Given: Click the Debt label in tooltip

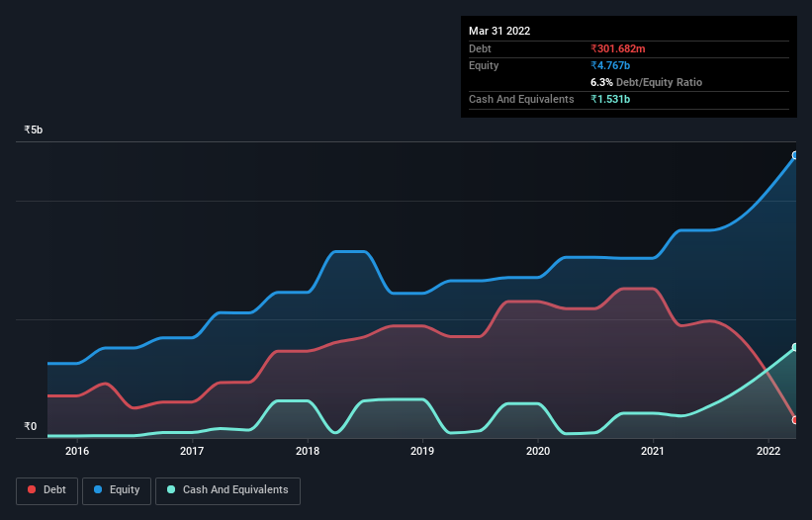Looking at the screenshot, I should (x=480, y=48).
